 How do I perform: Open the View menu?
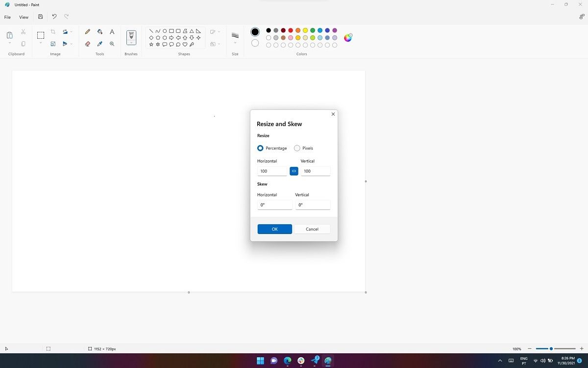point(24,17)
